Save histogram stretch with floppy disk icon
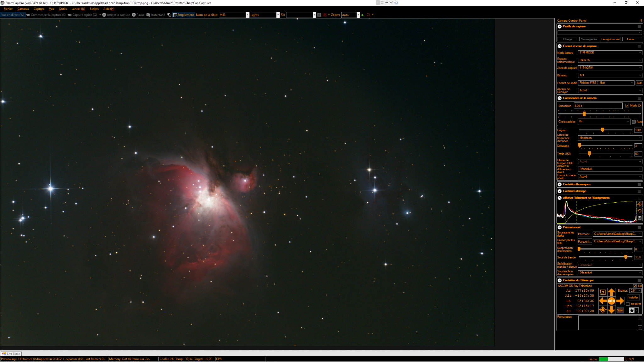 tap(639, 218)
